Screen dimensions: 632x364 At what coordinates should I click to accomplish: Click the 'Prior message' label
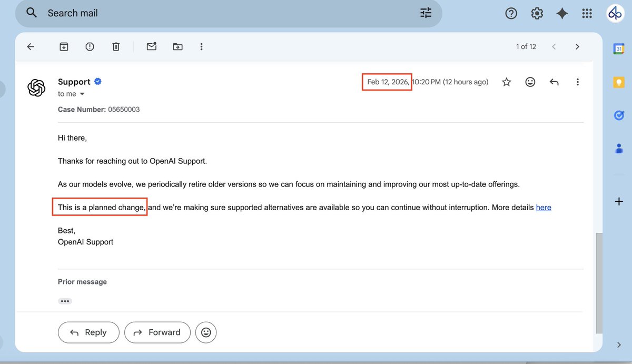(82, 282)
